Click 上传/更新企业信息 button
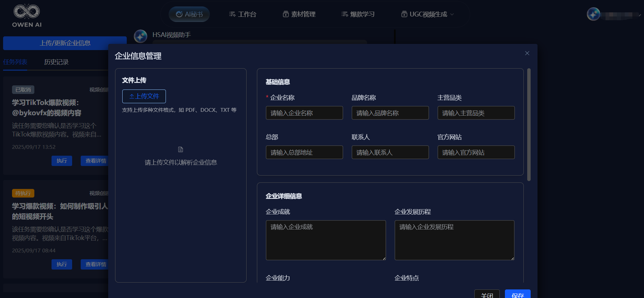This screenshot has height=298, width=644. [65, 43]
